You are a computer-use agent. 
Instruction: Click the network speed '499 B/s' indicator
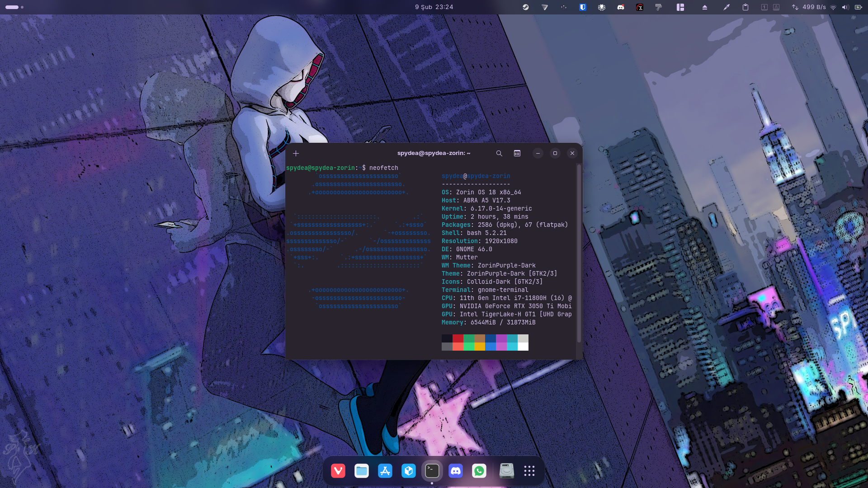(x=809, y=7)
